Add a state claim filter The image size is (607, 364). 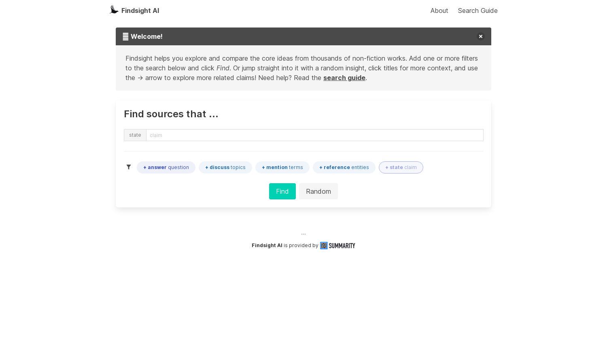(401, 167)
